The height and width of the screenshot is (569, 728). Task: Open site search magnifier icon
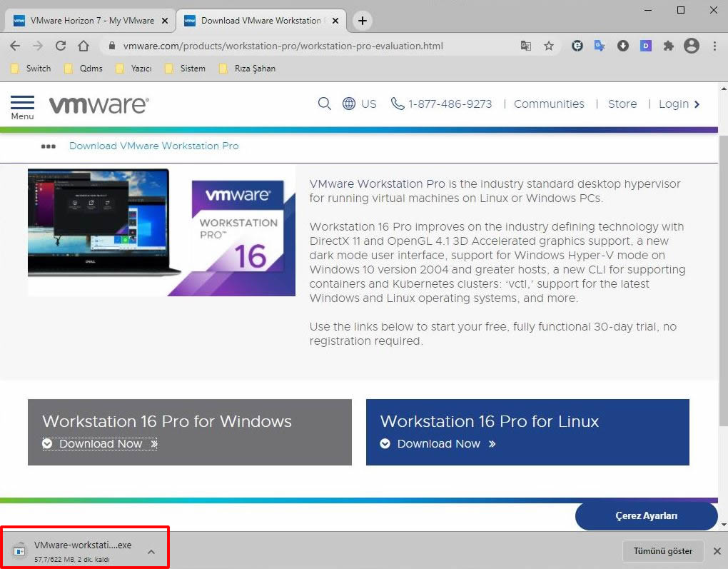pos(324,104)
